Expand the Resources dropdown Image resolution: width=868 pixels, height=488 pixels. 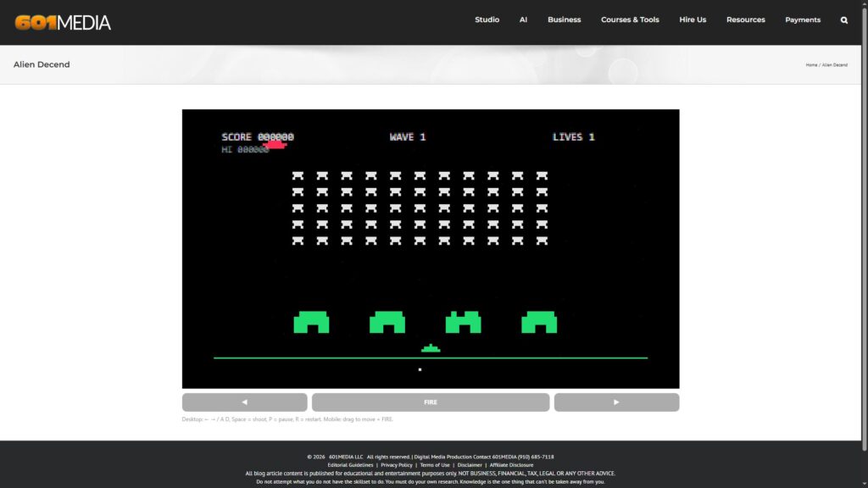(x=745, y=19)
